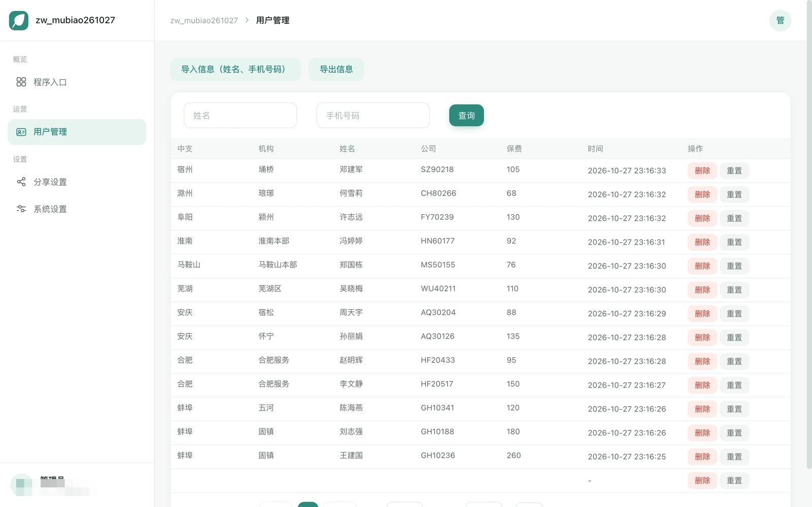Open the 管 avatar in header

coord(780,20)
